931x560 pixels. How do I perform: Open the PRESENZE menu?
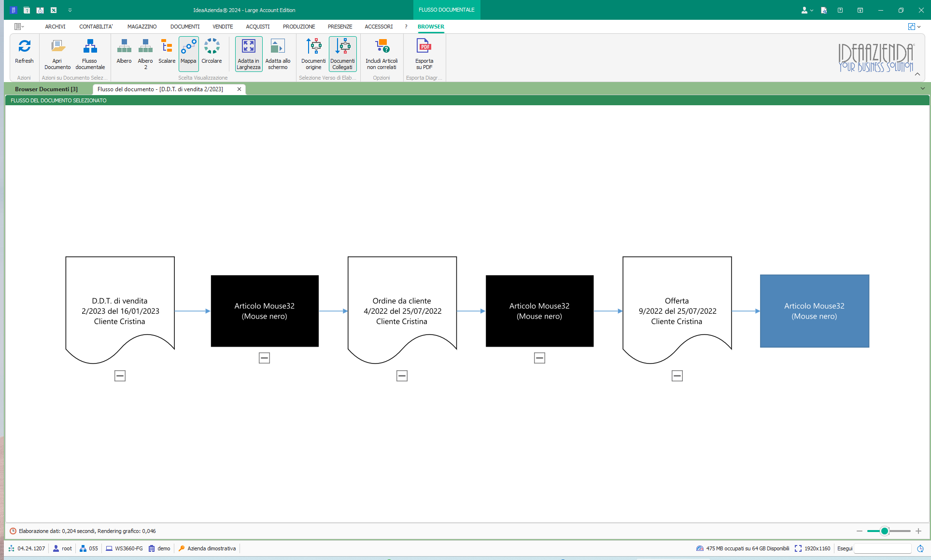pyautogui.click(x=340, y=27)
